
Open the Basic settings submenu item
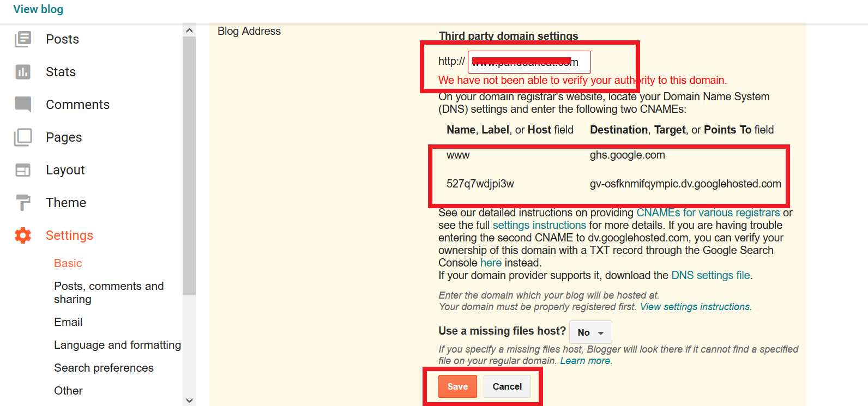tap(68, 263)
